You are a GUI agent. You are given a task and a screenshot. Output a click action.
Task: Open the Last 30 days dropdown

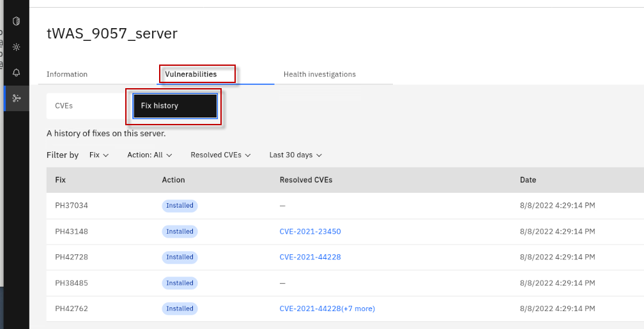point(295,155)
